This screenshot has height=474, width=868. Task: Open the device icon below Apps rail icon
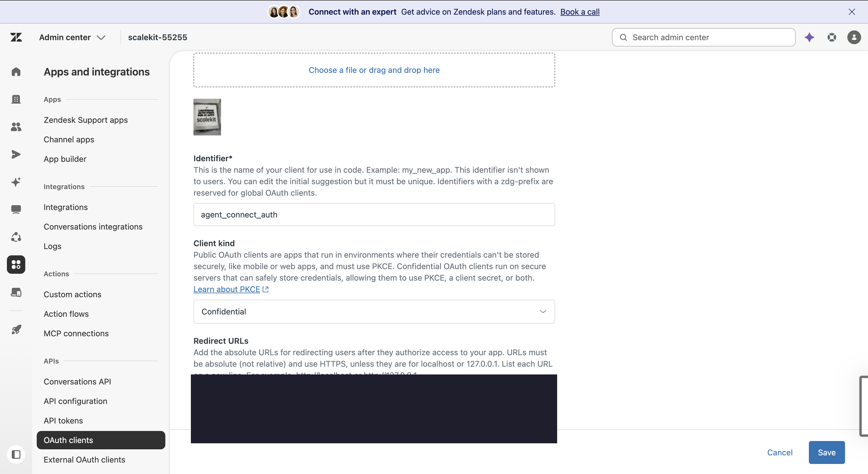tap(16, 292)
